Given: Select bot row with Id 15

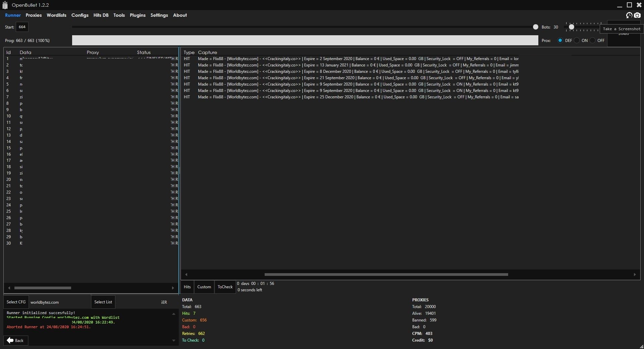Looking at the screenshot, I should pos(91,148).
